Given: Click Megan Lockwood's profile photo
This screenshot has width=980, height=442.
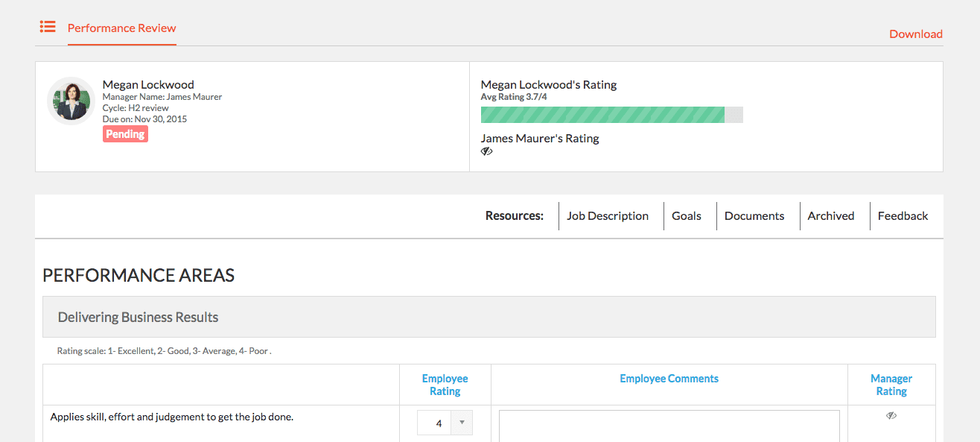Looking at the screenshot, I should pyautogui.click(x=71, y=101).
